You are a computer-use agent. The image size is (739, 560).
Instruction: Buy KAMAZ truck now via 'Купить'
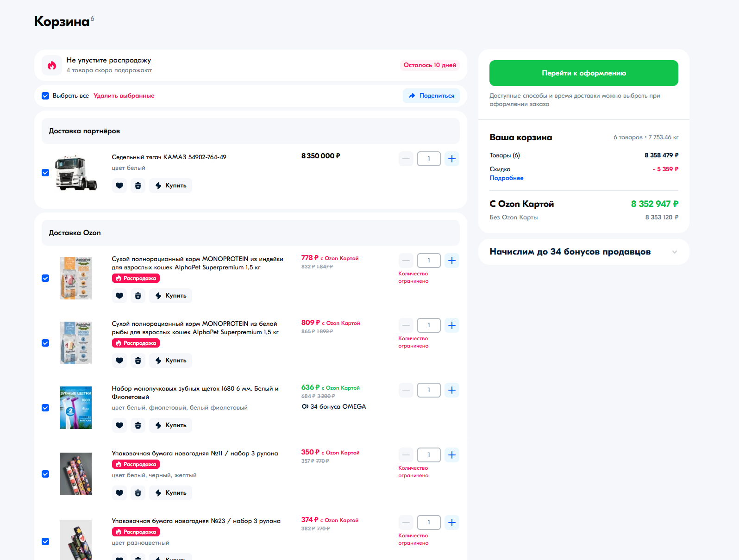[170, 186]
